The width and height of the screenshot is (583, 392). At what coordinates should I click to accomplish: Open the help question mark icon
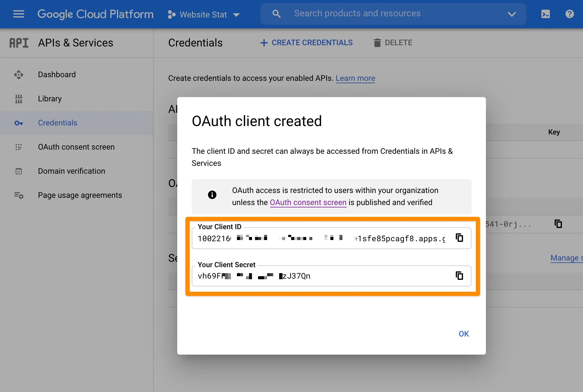(569, 14)
